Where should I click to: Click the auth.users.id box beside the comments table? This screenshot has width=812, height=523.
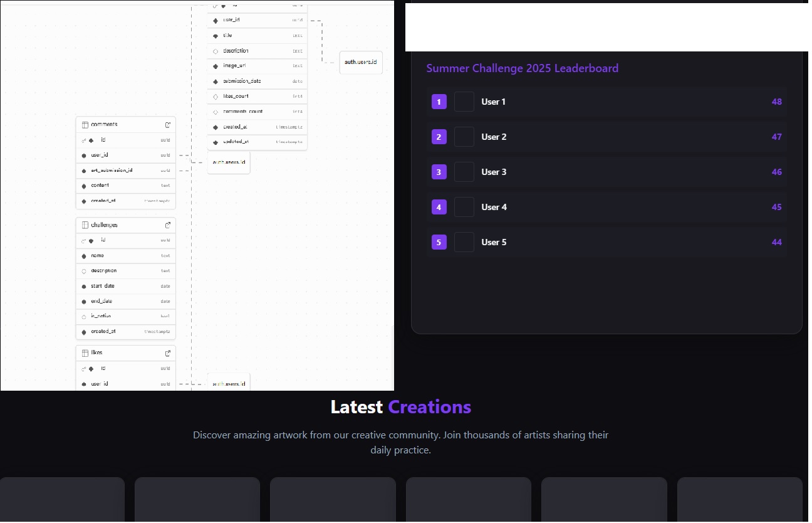click(229, 162)
